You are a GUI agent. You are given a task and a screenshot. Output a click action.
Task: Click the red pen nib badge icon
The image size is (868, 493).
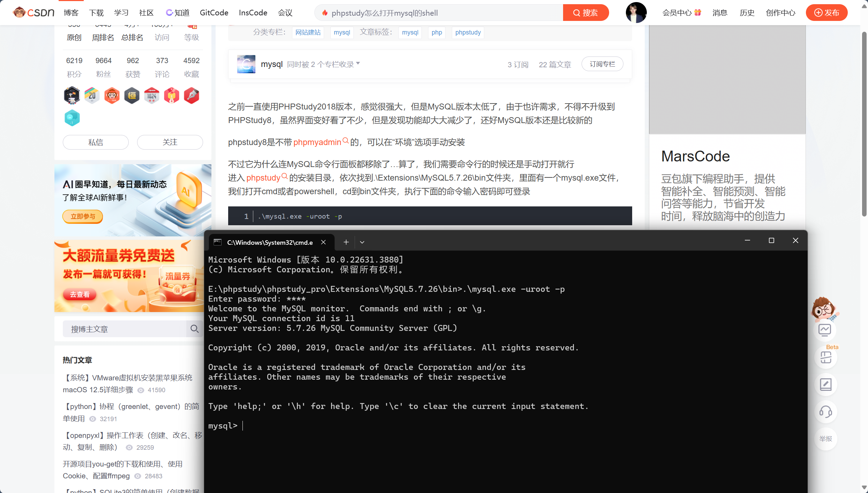click(x=192, y=96)
